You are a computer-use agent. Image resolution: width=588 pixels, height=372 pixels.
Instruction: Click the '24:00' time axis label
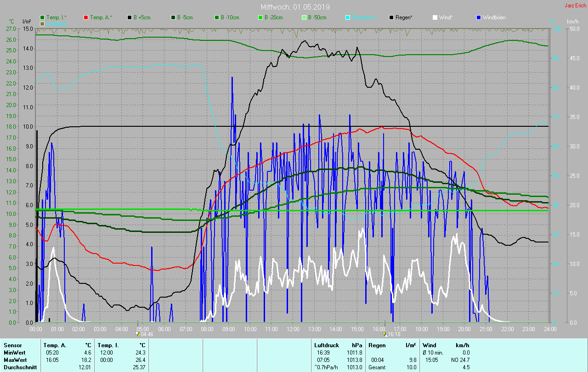(x=550, y=329)
